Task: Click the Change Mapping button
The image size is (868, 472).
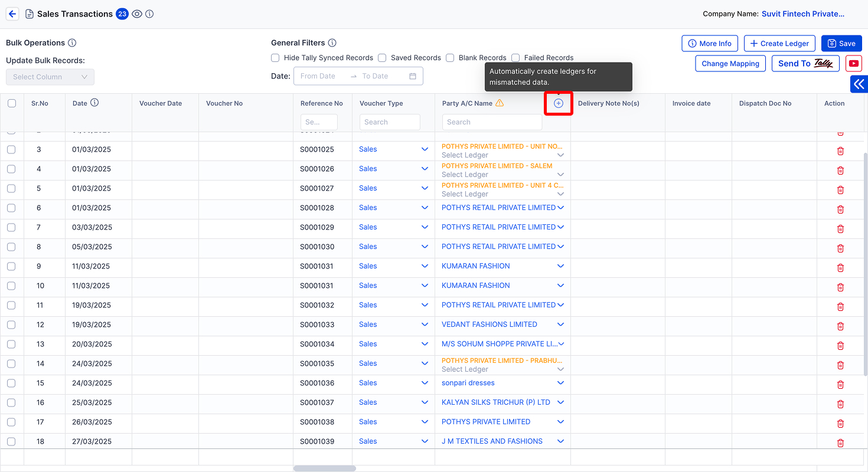Action: coord(730,64)
